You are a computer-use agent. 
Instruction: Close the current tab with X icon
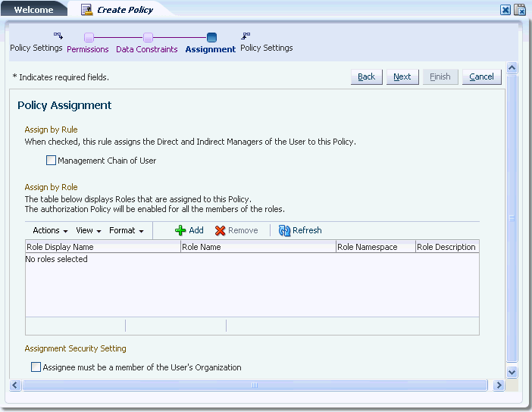(x=505, y=10)
